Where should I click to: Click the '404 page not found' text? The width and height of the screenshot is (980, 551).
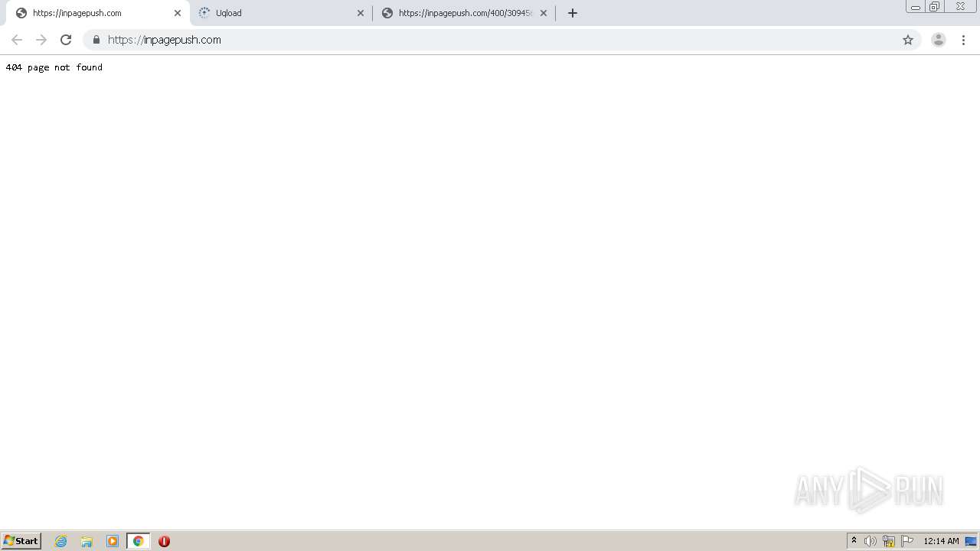[x=54, y=67]
